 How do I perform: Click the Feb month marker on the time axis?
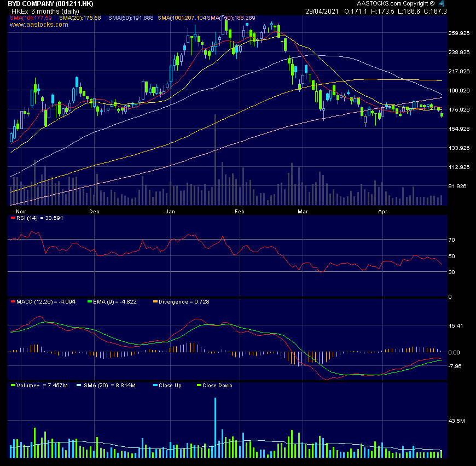(240, 212)
